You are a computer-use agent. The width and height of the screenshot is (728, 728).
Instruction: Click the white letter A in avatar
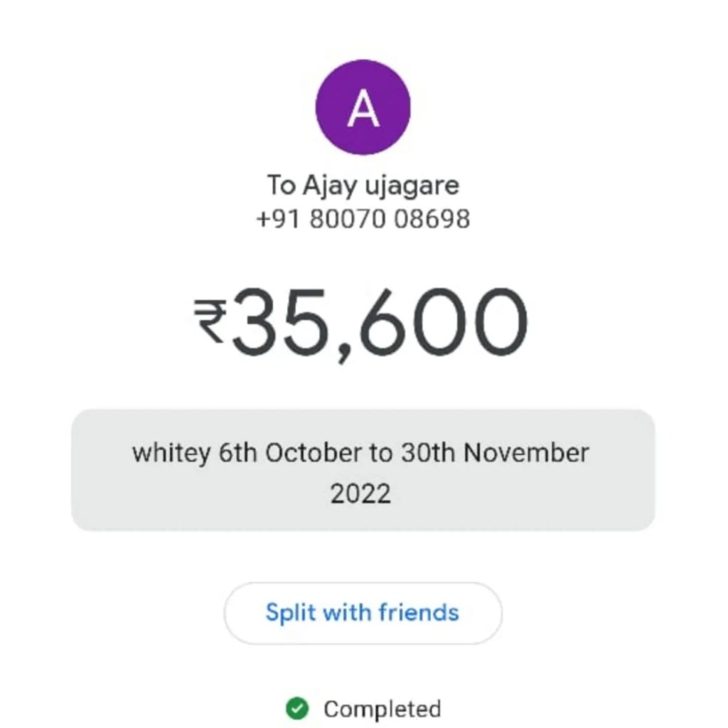[363, 109]
